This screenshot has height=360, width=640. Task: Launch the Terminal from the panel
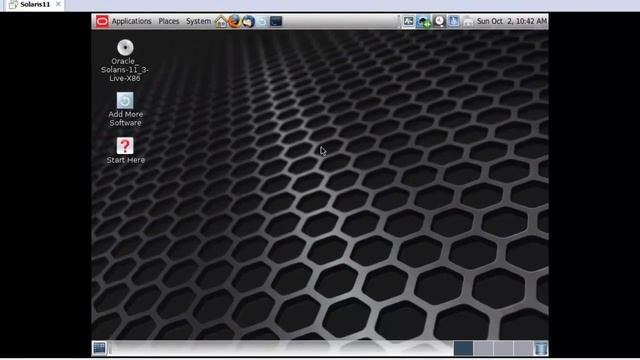pyautogui.click(x=276, y=21)
